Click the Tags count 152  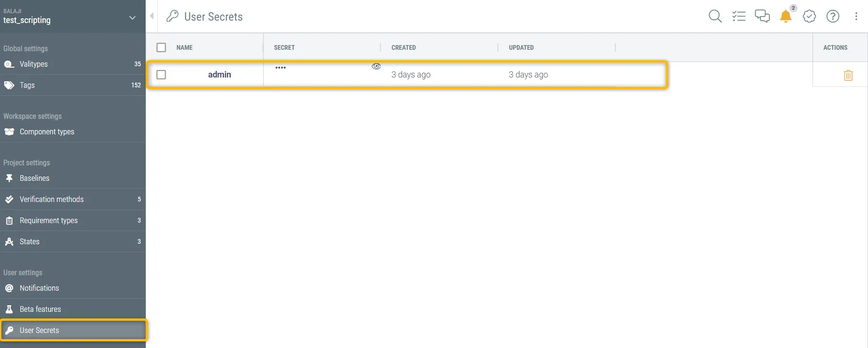coord(136,85)
